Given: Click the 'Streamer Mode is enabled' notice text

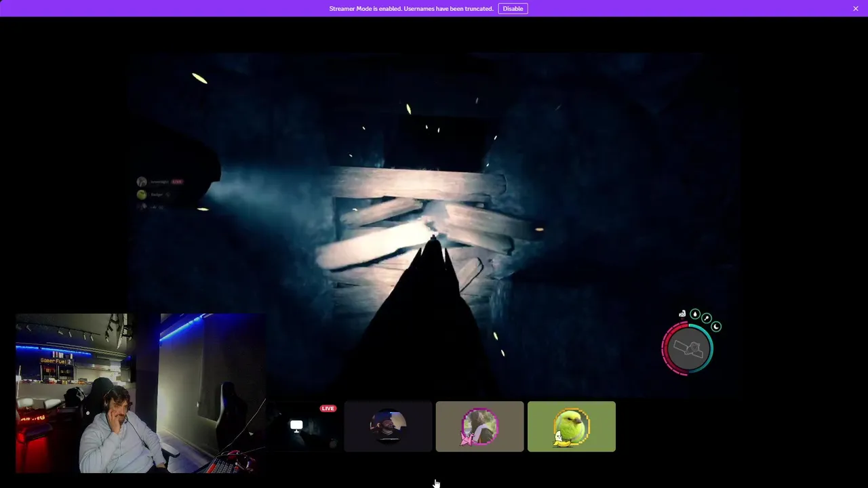Looking at the screenshot, I should 411,9.
